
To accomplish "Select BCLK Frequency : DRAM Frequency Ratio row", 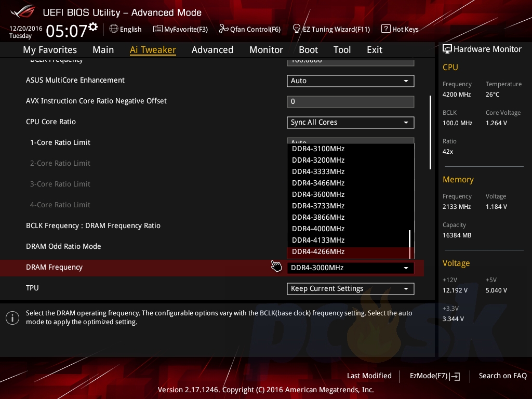I will pos(94,225).
